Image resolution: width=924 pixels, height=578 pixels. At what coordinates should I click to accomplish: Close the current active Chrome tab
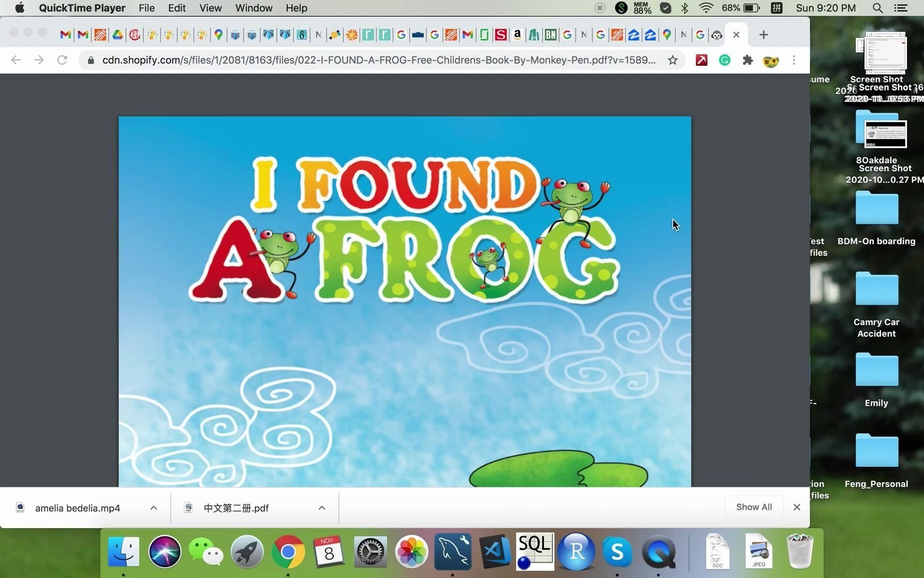click(x=736, y=35)
